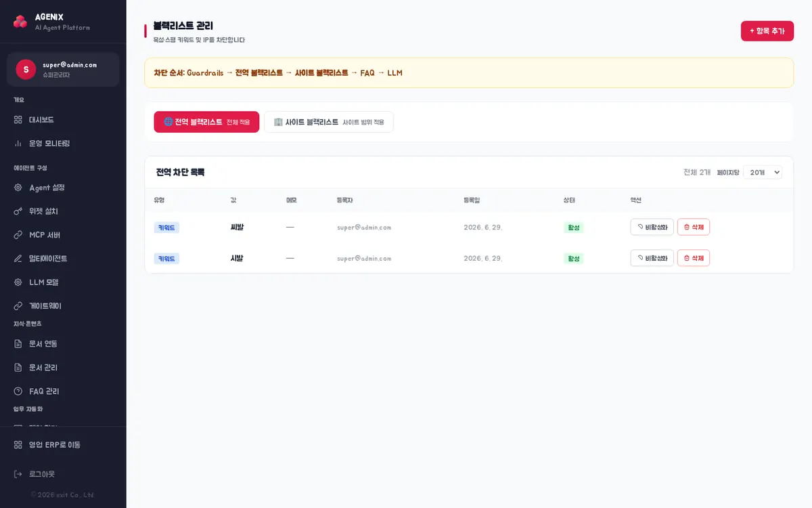Deactivate the 씨발 keyword with 비활성화
Viewport: 812px width, 508px height.
pos(652,227)
